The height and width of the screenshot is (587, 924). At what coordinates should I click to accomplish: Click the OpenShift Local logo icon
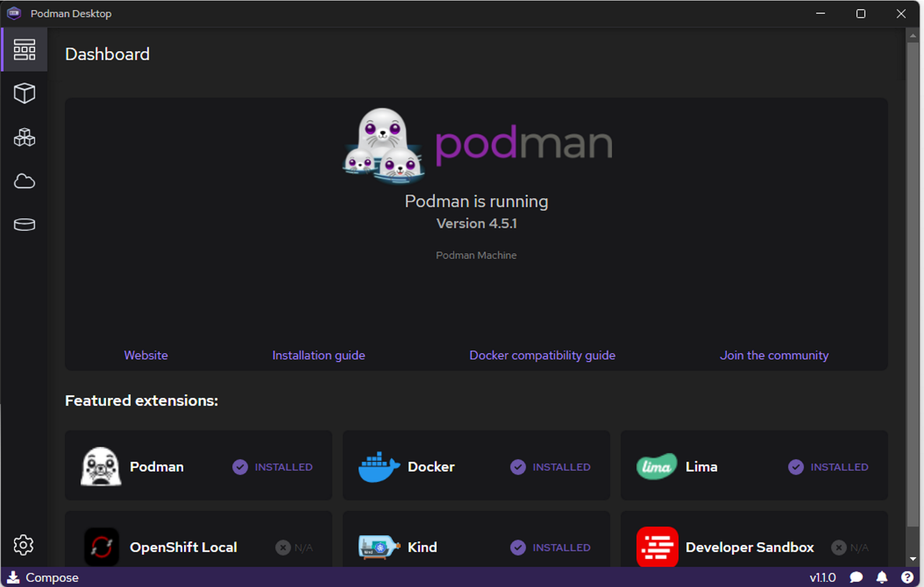102,547
